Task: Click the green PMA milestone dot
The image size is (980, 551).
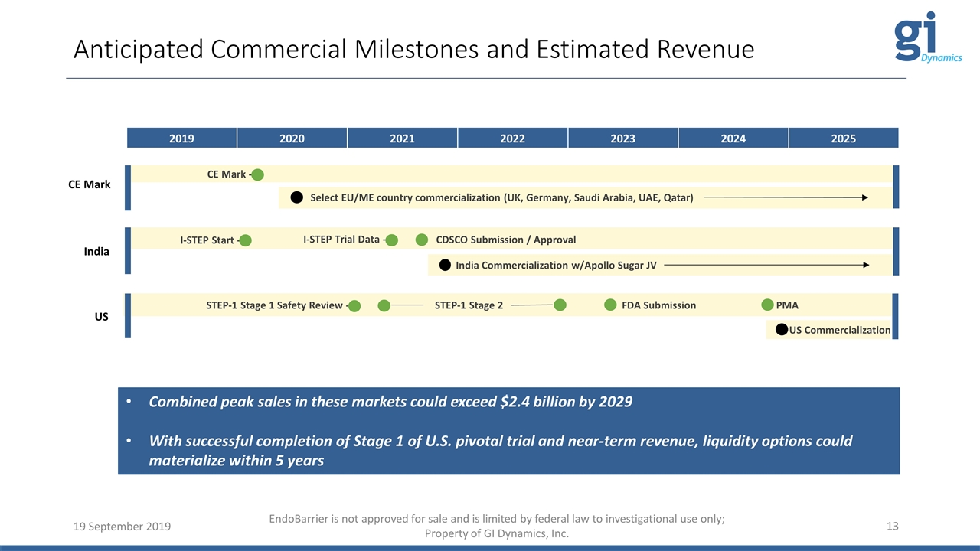Action: [x=768, y=305]
